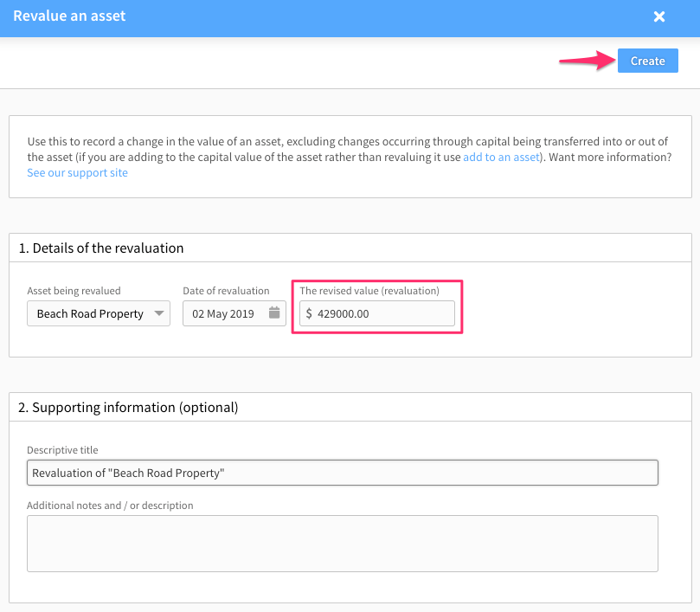The height and width of the screenshot is (612, 700).
Task: Click the Asset being revalued label
Action: (x=74, y=291)
